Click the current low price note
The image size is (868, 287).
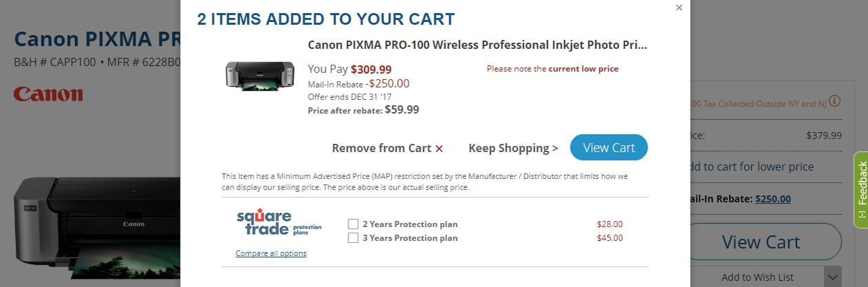552,69
